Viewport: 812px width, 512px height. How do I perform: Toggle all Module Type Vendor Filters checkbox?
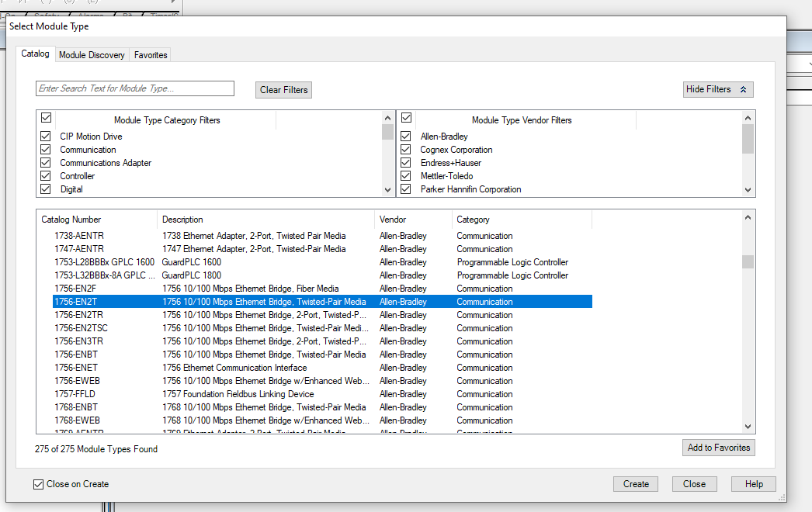[x=407, y=118]
